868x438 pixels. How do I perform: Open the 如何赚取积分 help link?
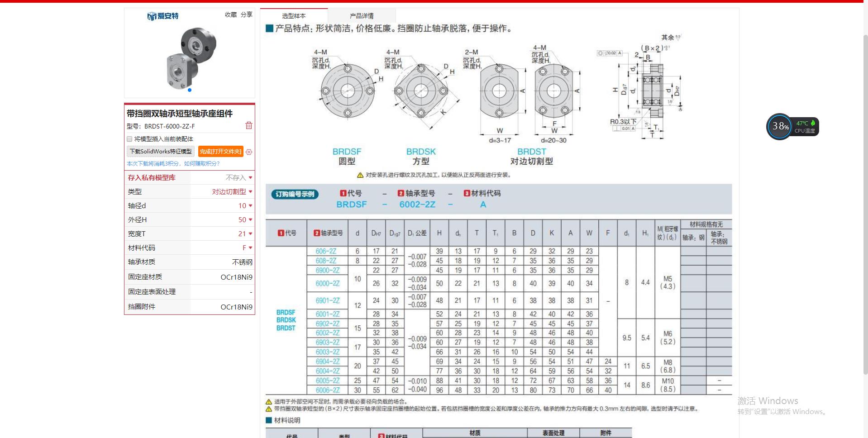(202, 164)
